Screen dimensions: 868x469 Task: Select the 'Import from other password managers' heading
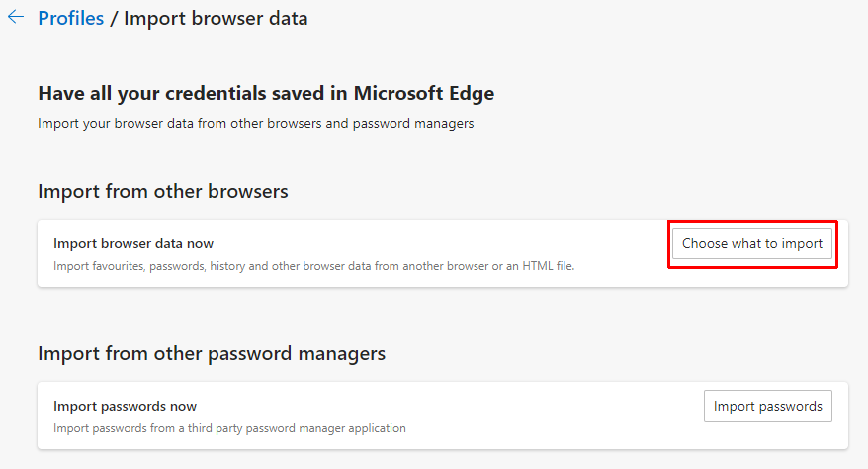pos(211,353)
